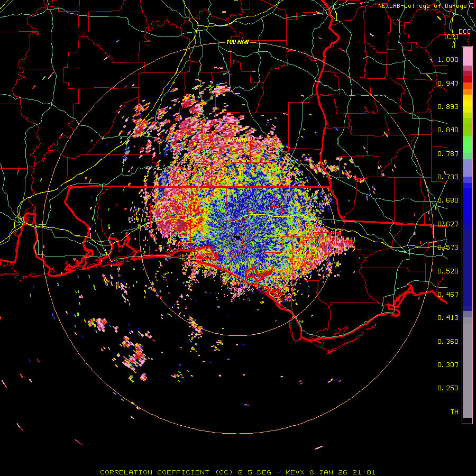
Task: Pick the pink segment atop the color scale
Action: tap(467, 57)
